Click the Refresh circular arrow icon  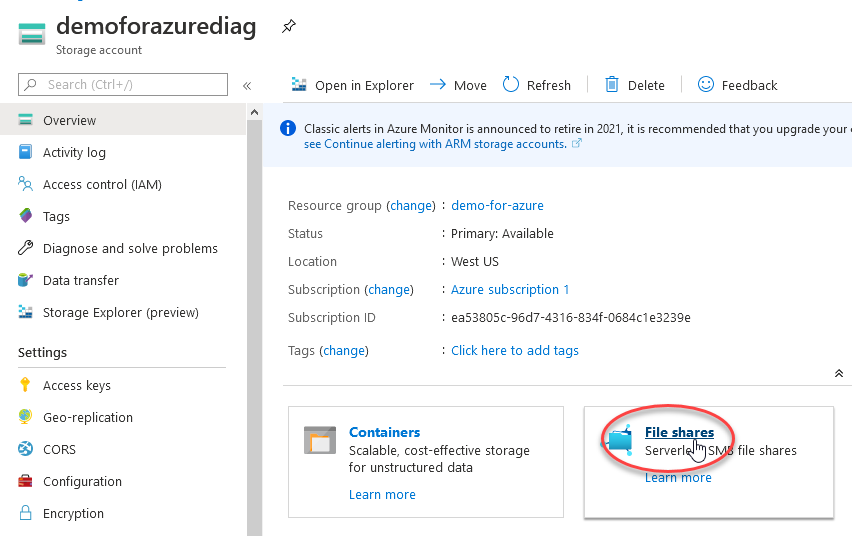tap(511, 84)
